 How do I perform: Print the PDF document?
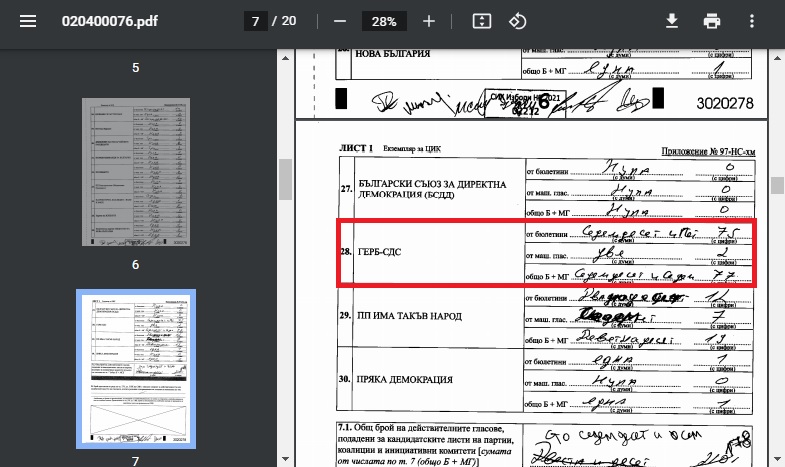711,21
